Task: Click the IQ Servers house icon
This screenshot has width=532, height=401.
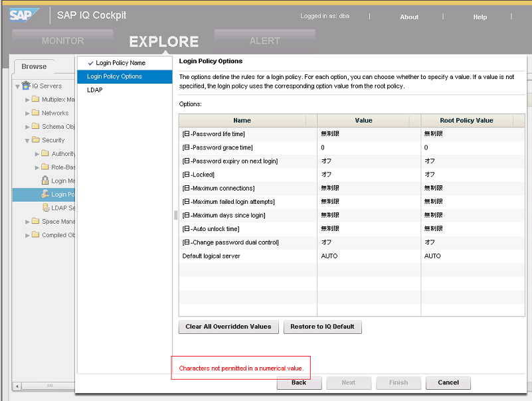Action: point(26,86)
